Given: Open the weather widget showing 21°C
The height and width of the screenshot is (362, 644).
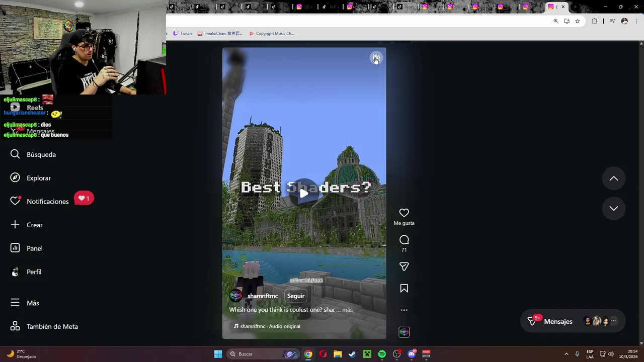Looking at the screenshot, I should [21, 354].
